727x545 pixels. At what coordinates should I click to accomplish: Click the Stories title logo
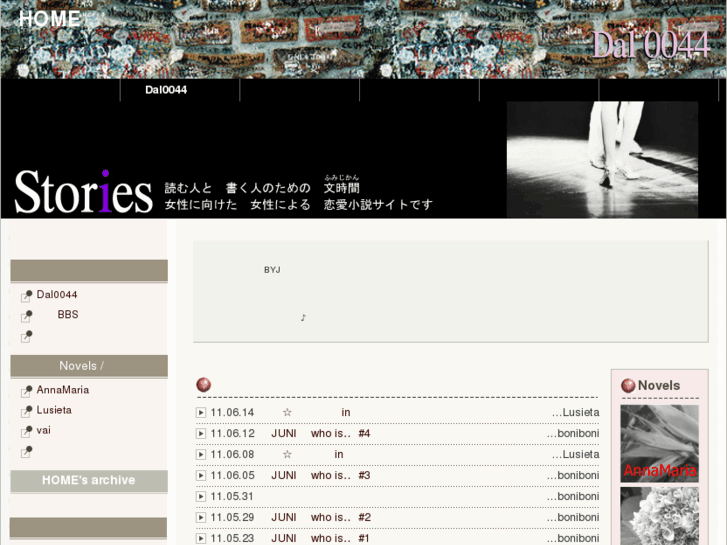pyautogui.click(x=83, y=192)
